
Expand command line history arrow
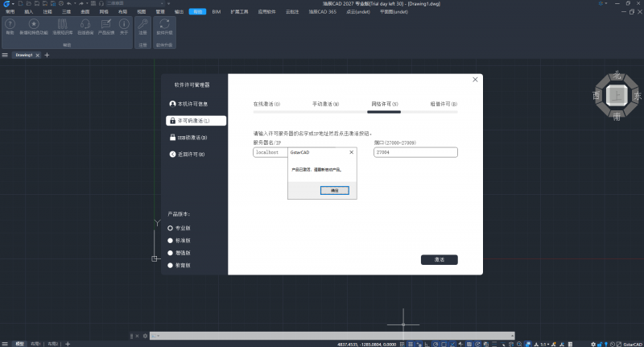click(x=512, y=336)
